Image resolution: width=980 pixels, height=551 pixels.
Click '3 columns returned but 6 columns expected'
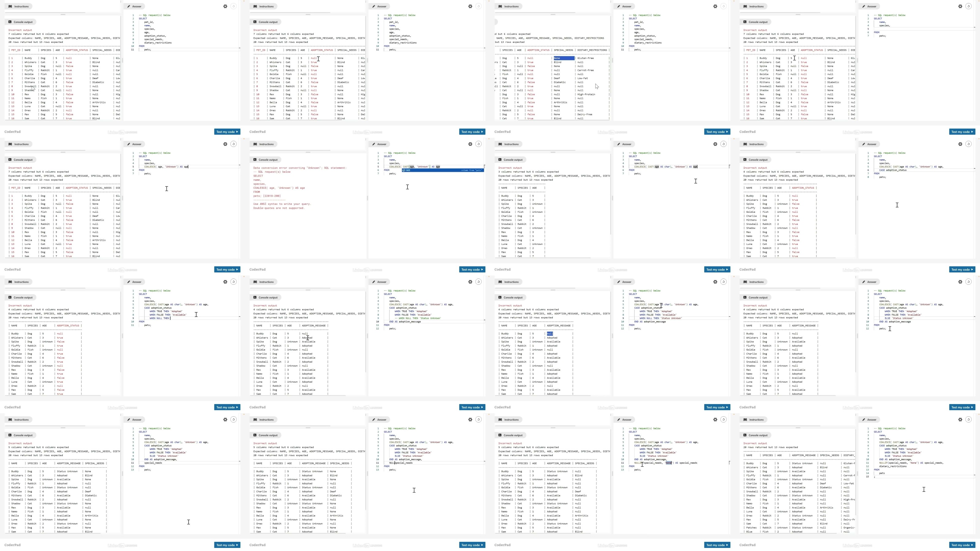point(528,172)
